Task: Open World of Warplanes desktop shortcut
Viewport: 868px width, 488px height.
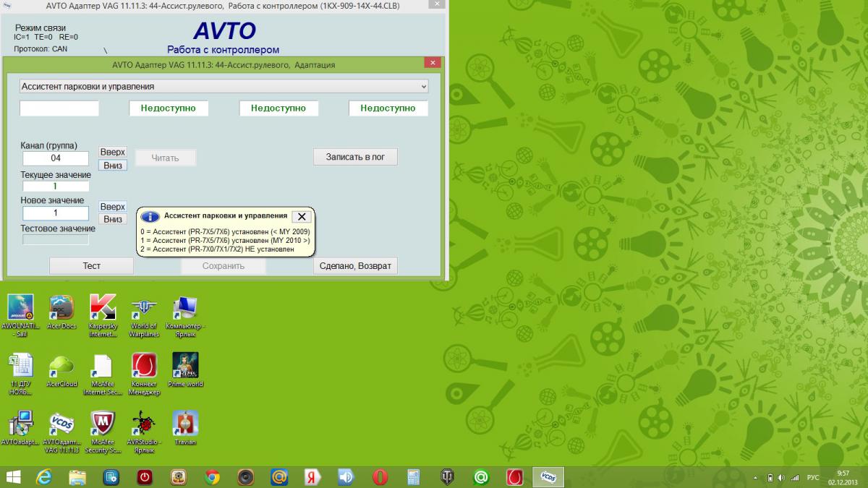Action: click(x=144, y=308)
